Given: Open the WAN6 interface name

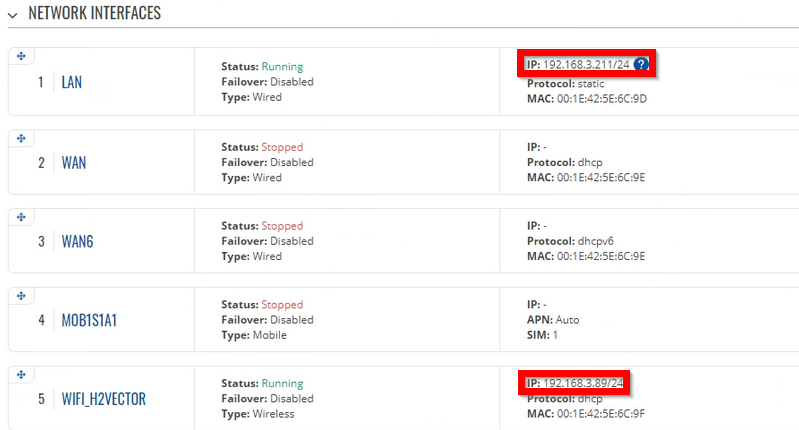Looking at the screenshot, I should [x=77, y=241].
